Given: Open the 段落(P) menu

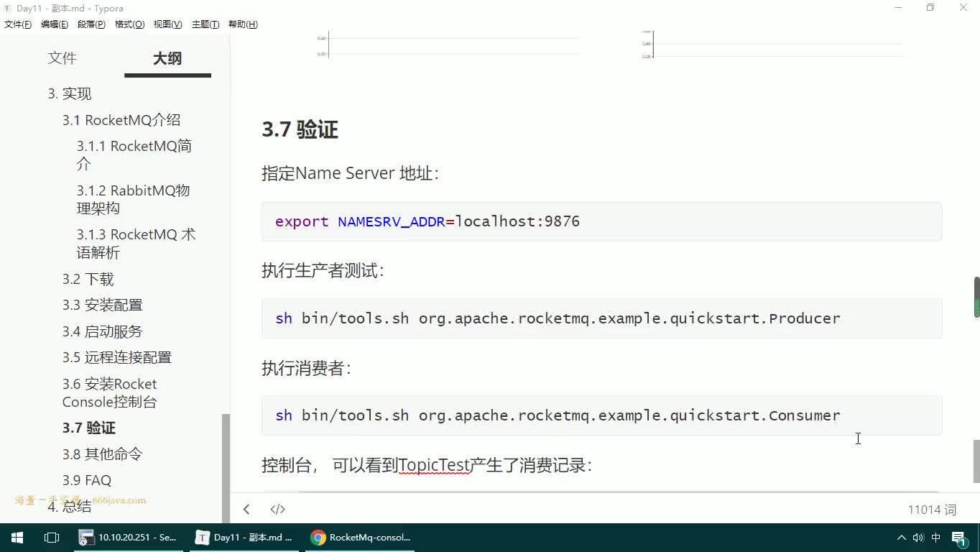Looking at the screenshot, I should point(91,24).
